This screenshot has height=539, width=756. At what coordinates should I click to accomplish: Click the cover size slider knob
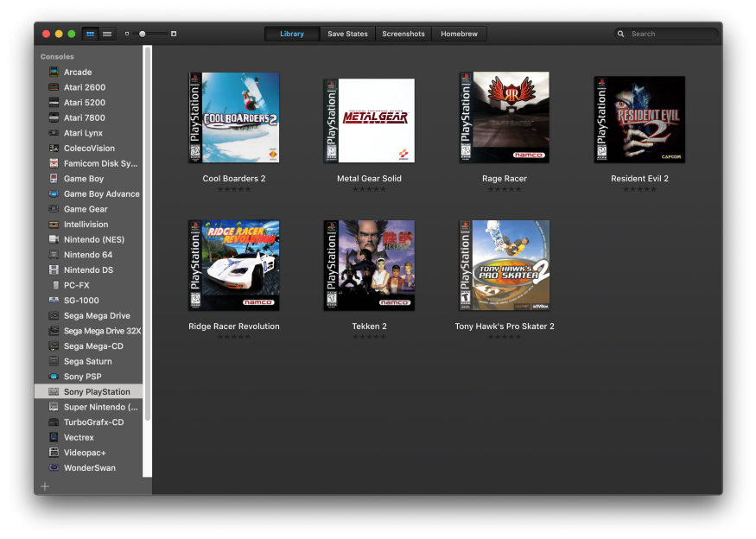pos(143,34)
